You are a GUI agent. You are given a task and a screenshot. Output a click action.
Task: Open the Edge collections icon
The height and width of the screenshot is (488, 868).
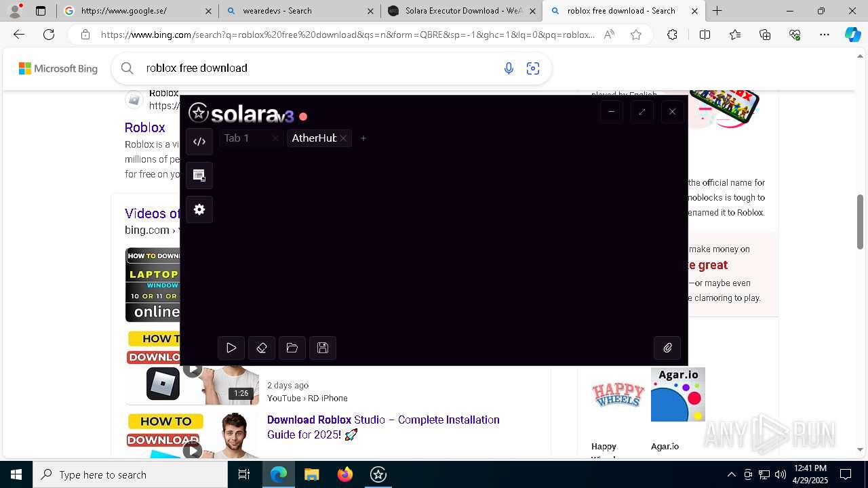[x=765, y=35]
